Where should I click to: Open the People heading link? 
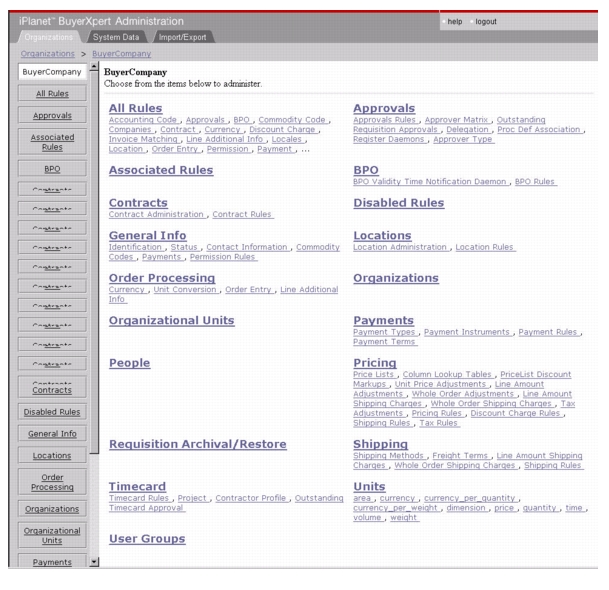pos(129,362)
